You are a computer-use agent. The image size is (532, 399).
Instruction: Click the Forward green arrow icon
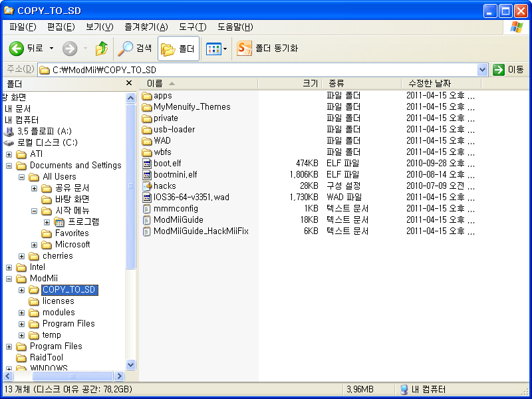click(70, 49)
